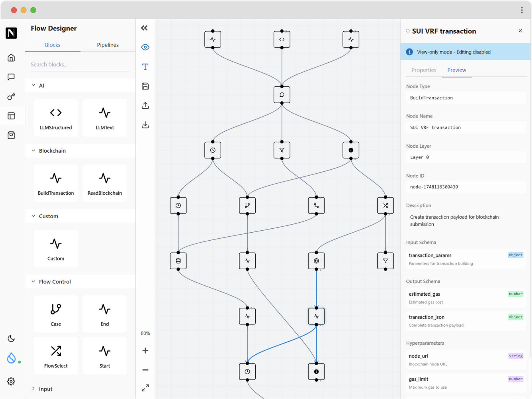Collapse the Flow Control category

click(80, 282)
